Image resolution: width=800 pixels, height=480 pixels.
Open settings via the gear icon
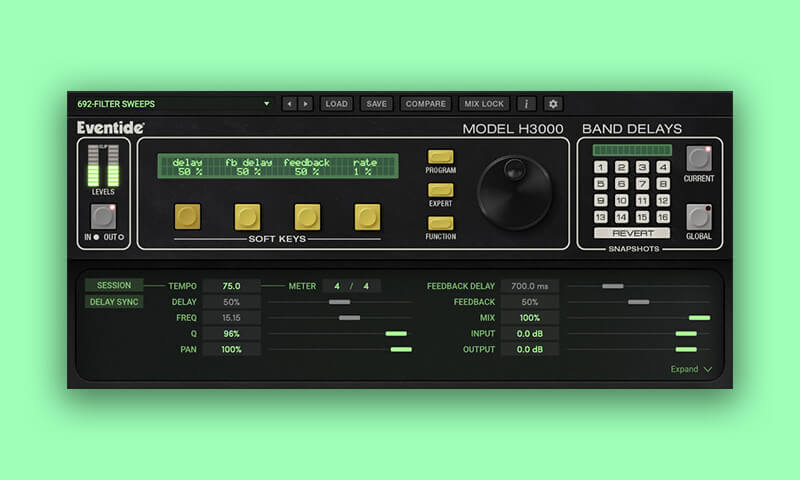(x=552, y=104)
